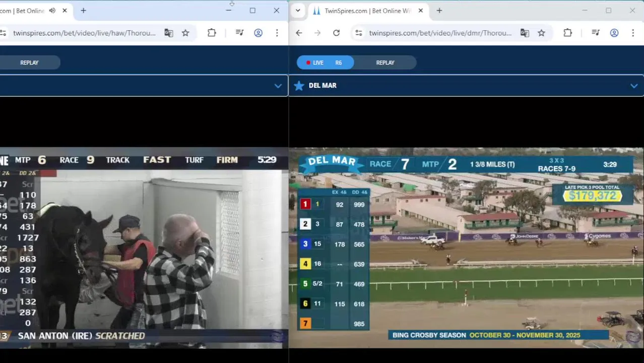644x363 pixels.
Task: Reload the page in right window
Action: click(x=336, y=33)
